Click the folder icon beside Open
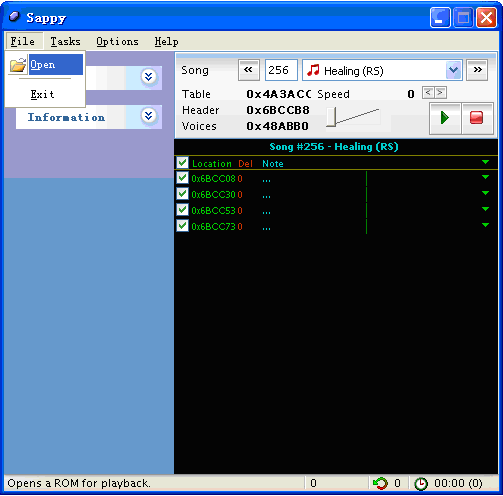 click(18, 65)
